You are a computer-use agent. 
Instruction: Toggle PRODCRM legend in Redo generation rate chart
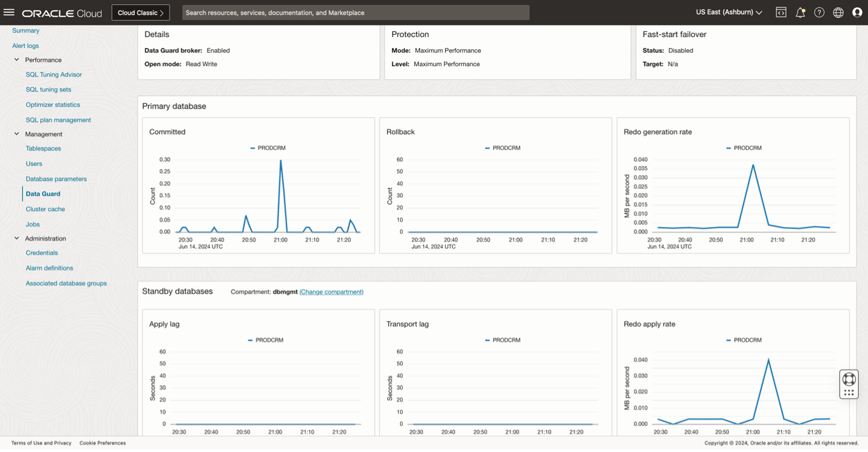[744, 148]
